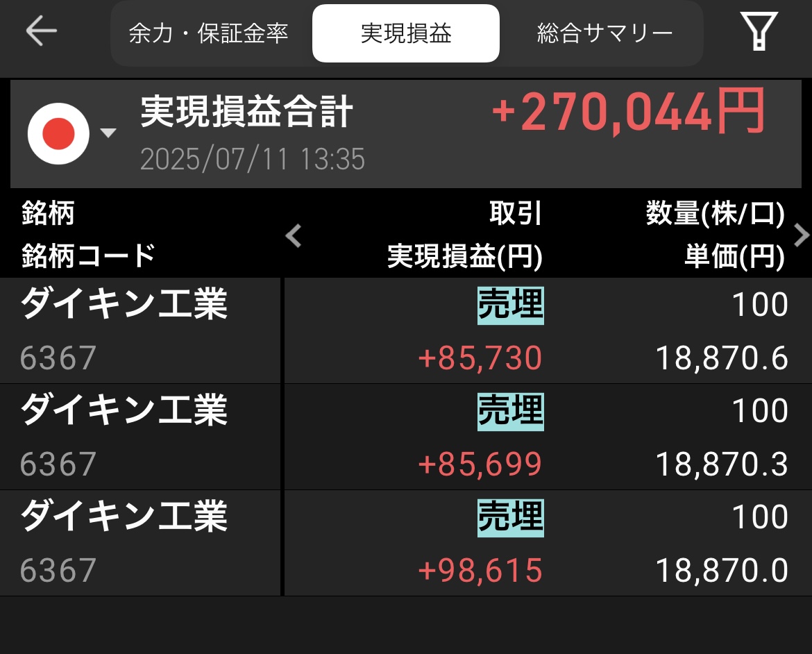The width and height of the screenshot is (812, 654).
Task: Tap the 銘柄コード column header
Action: tap(89, 255)
